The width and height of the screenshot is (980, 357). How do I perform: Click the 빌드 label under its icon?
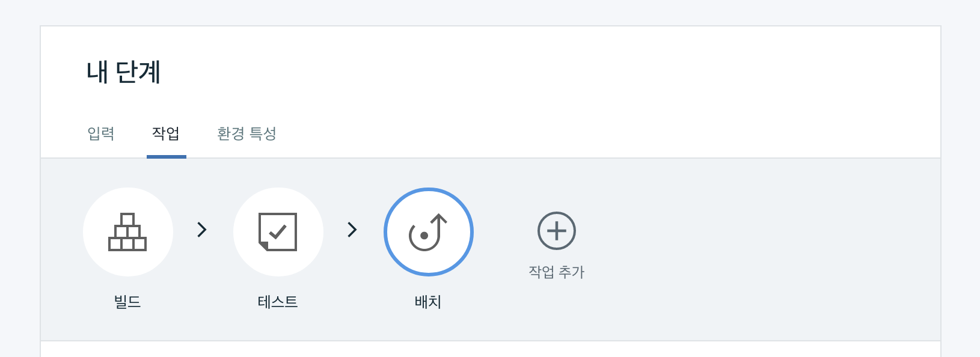[x=127, y=302]
